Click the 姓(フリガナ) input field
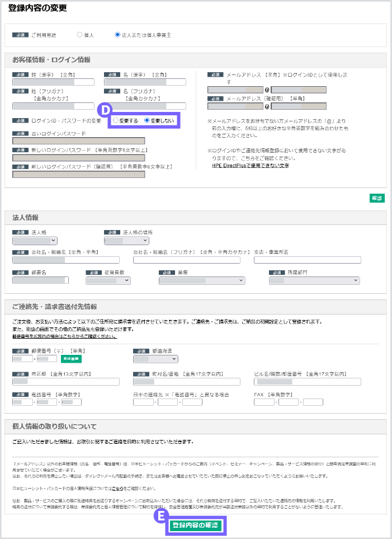 pos(53,106)
